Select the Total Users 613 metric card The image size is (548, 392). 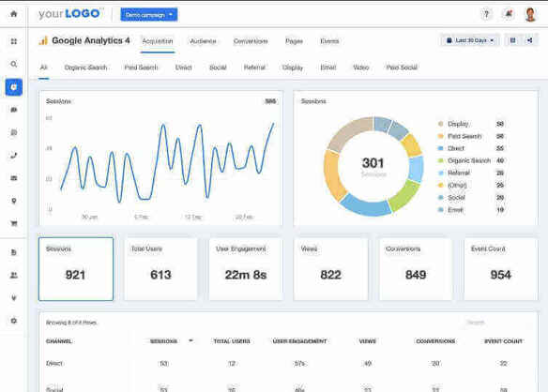[160, 269]
